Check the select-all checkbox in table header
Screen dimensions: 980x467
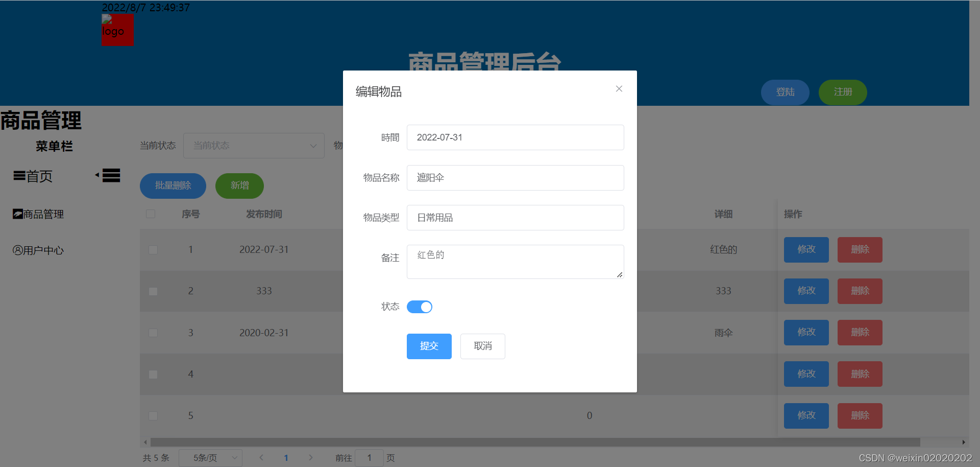point(151,214)
